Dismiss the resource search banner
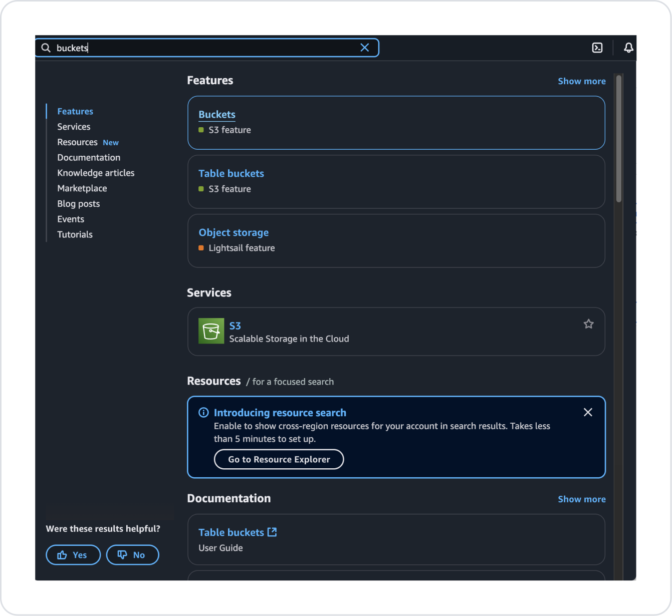This screenshot has height=616, width=672. [588, 412]
